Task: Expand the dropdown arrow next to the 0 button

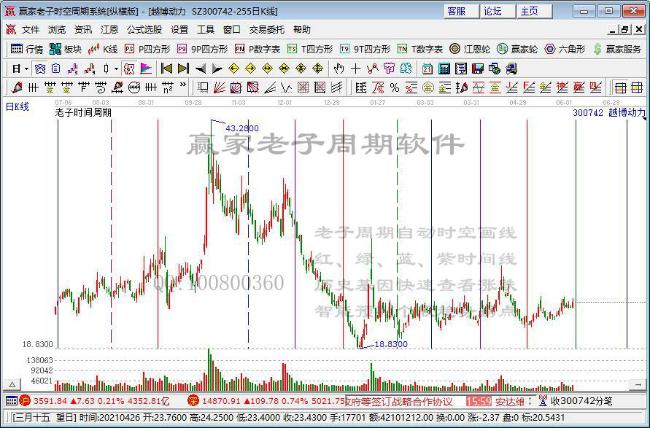Action: pyautogui.click(x=116, y=69)
